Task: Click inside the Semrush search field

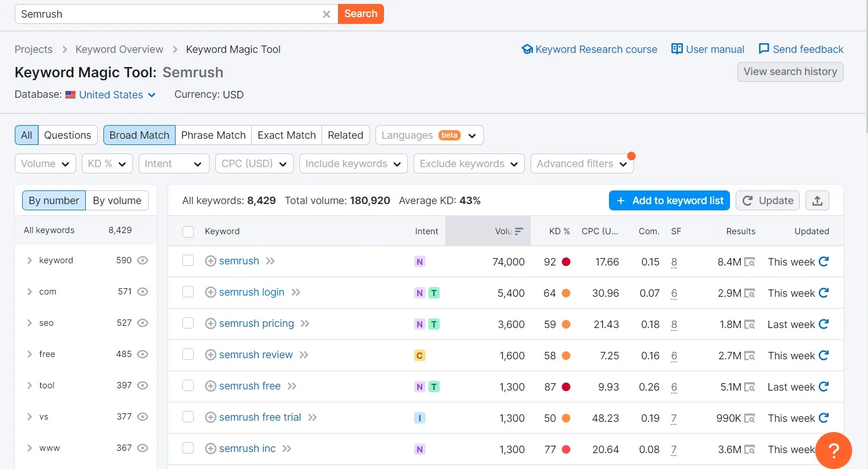Action: tap(170, 14)
